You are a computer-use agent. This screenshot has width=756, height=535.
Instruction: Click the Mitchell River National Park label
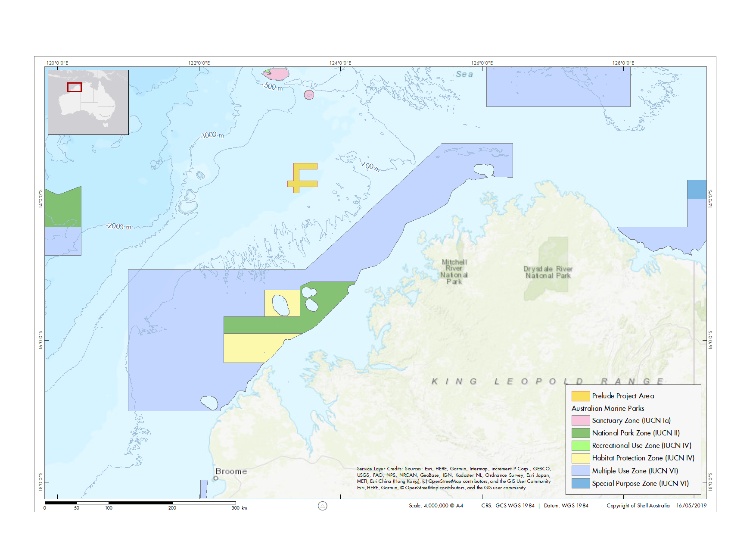454,272
